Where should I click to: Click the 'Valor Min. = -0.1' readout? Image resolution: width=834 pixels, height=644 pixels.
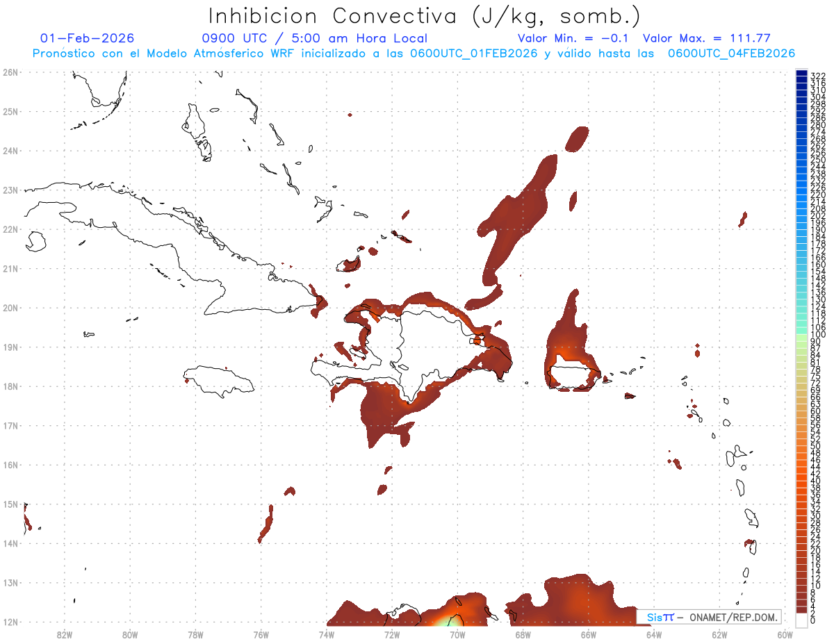tap(573, 38)
